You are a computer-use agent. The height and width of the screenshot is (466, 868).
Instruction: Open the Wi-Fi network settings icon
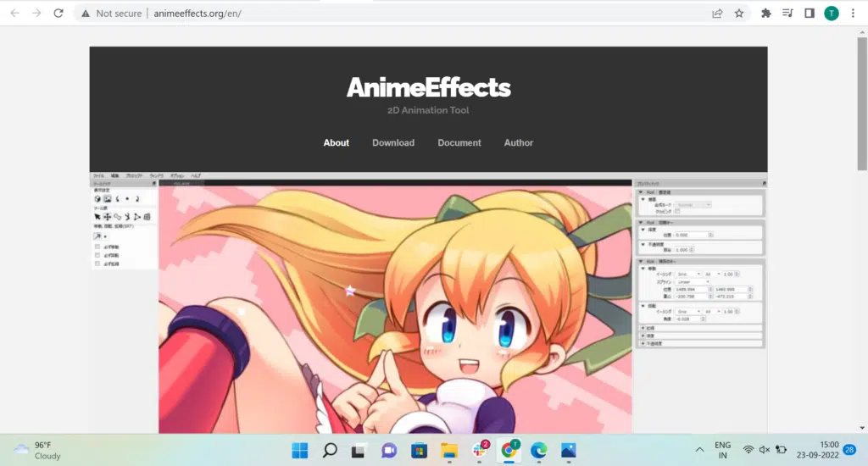point(748,450)
